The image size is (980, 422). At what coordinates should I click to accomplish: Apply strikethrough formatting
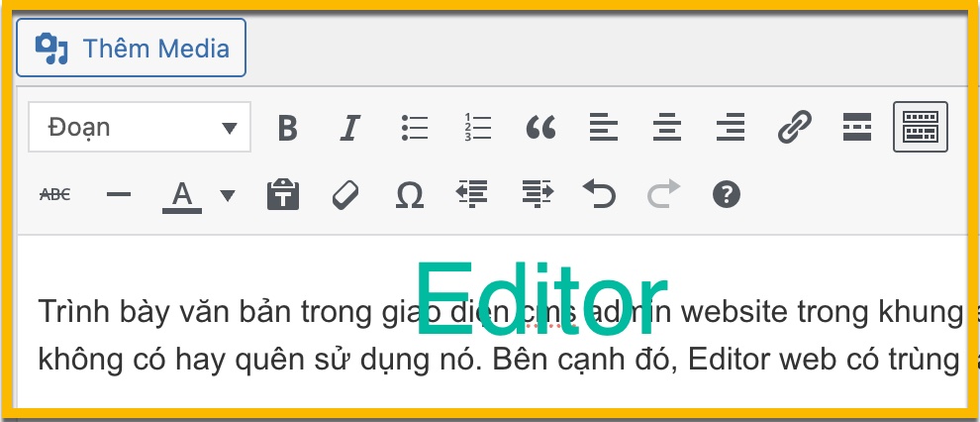54,195
